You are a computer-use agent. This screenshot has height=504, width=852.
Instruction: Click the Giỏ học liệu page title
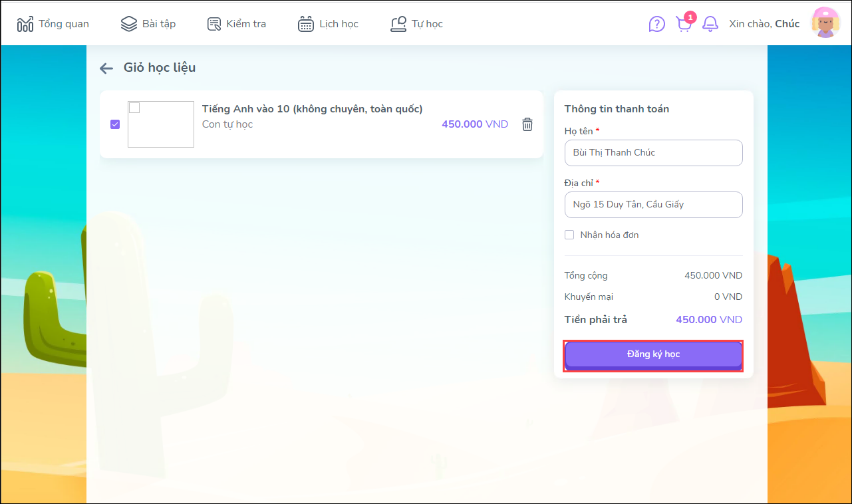[x=160, y=68]
